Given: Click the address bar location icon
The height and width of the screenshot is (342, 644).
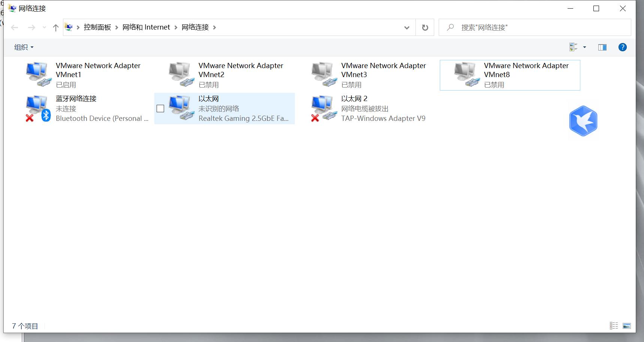Looking at the screenshot, I should [x=69, y=27].
